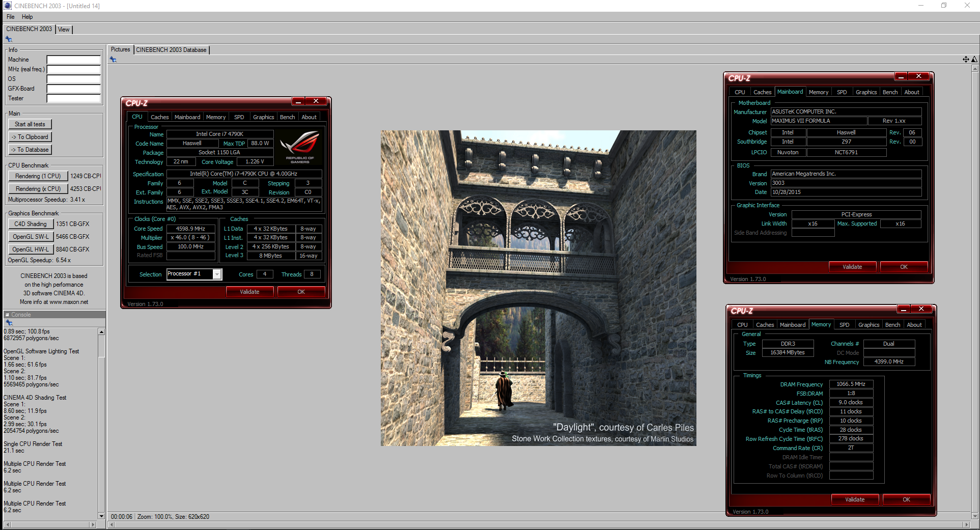Open Caches tab in CPU-Z CPU window

pyautogui.click(x=159, y=117)
